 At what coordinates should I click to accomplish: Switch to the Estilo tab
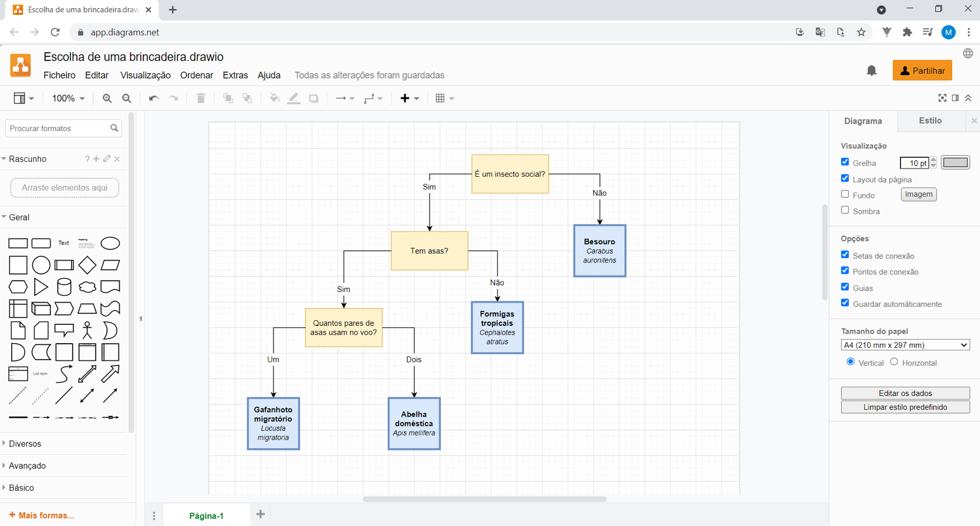click(930, 121)
